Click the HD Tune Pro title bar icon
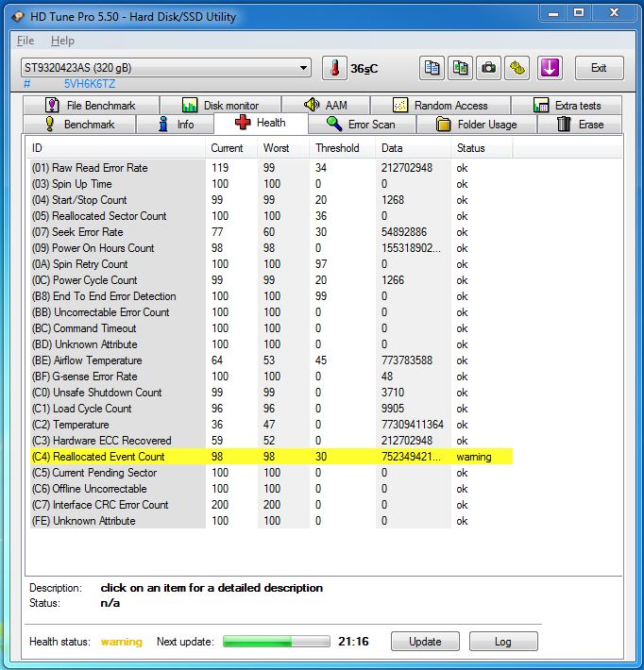Image resolution: width=644 pixels, height=670 pixels. click(18, 17)
